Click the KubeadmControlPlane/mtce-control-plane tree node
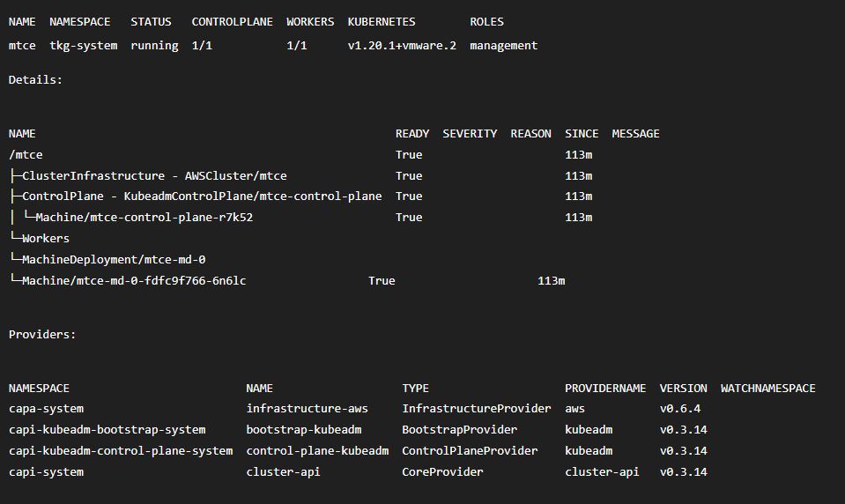Viewport: 845px width, 504px height. 202,196
